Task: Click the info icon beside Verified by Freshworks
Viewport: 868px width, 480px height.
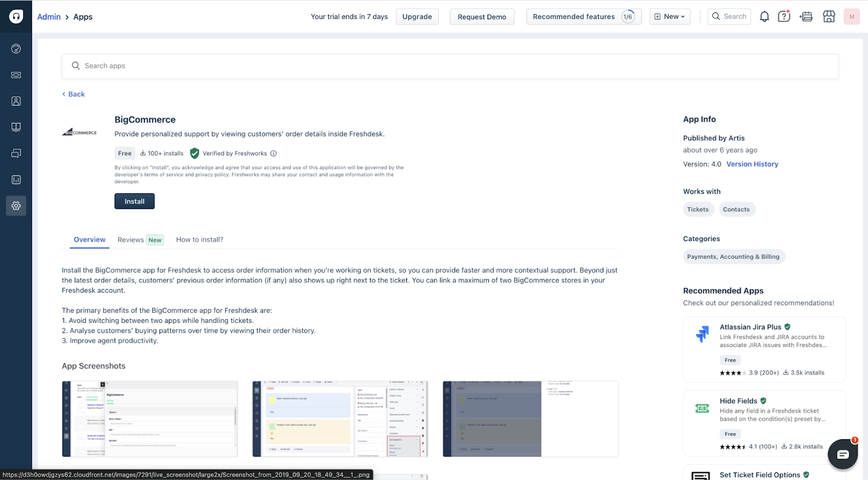Action: pos(273,153)
